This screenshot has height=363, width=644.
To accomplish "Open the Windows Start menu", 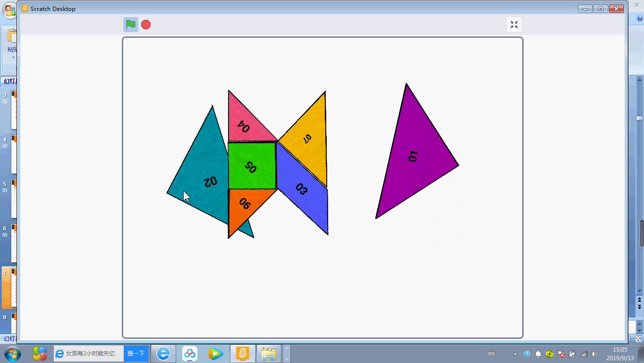I will tap(12, 354).
